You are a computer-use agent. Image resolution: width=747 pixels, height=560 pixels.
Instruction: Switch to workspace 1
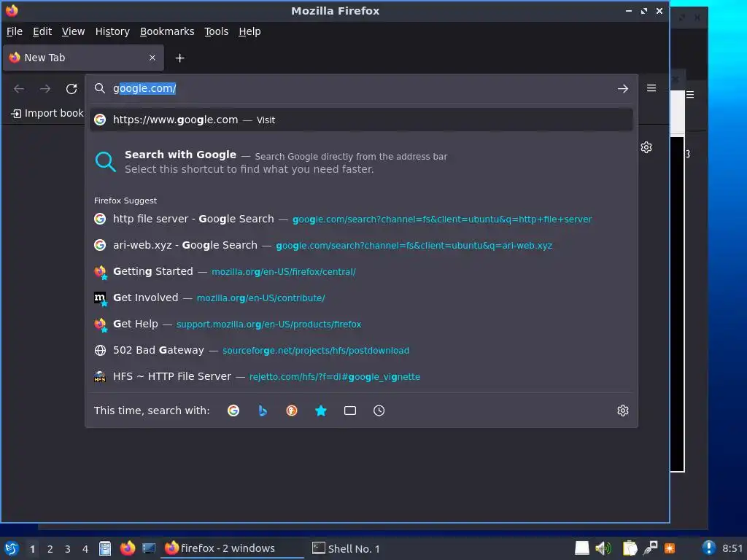tap(32, 549)
